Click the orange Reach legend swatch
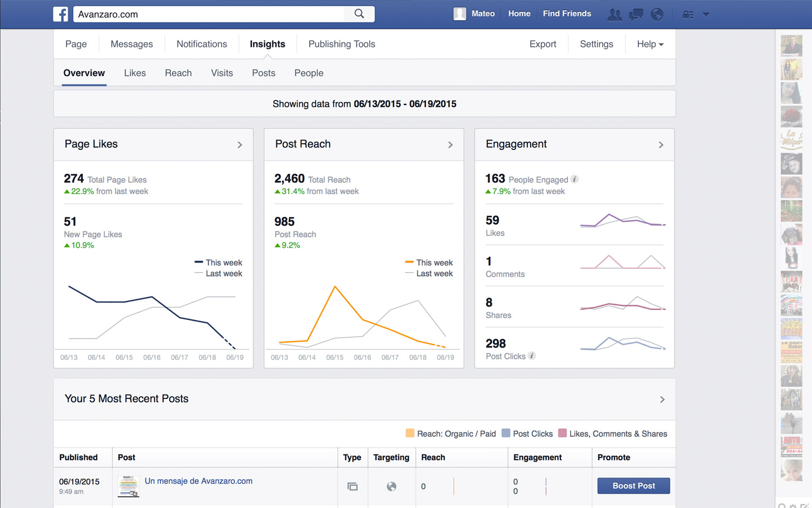Screen dimensions: 812x508 coord(410,433)
